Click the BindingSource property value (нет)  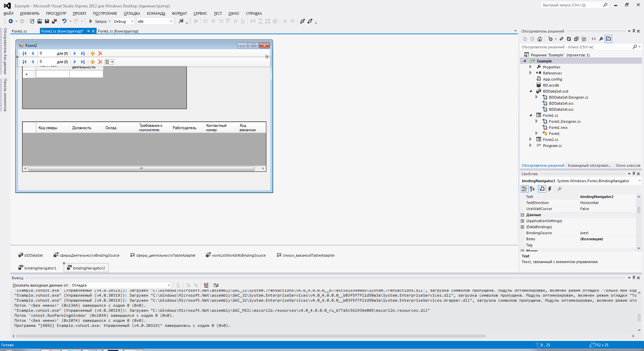click(607, 233)
